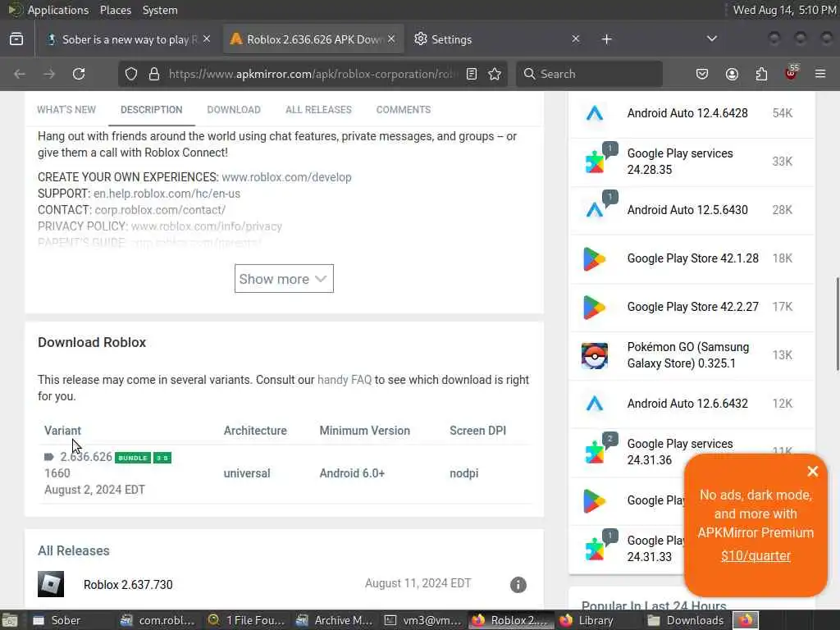Switch to Archive Manager taskbar window
840x630 pixels.
coord(335,620)
